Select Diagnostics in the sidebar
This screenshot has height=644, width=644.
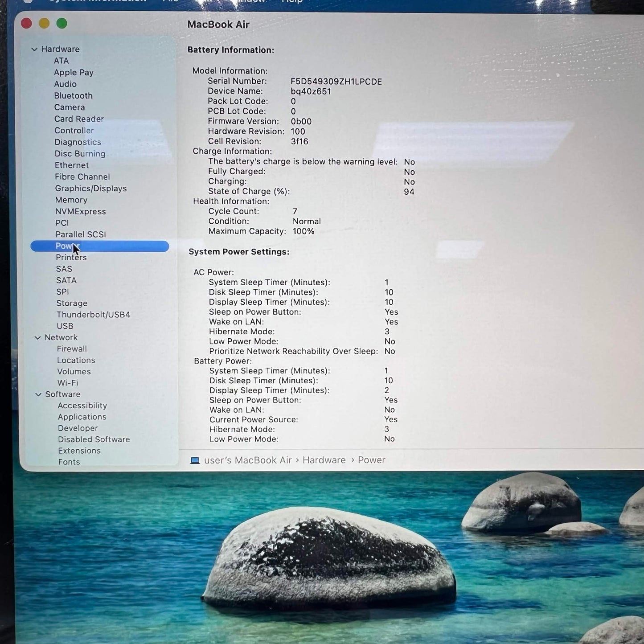click(78, 142)
